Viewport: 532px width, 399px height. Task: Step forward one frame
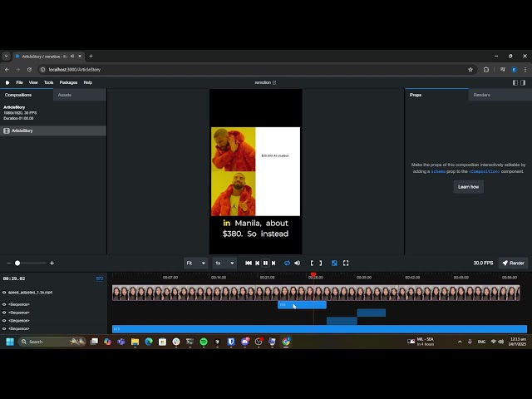[273, 263]
